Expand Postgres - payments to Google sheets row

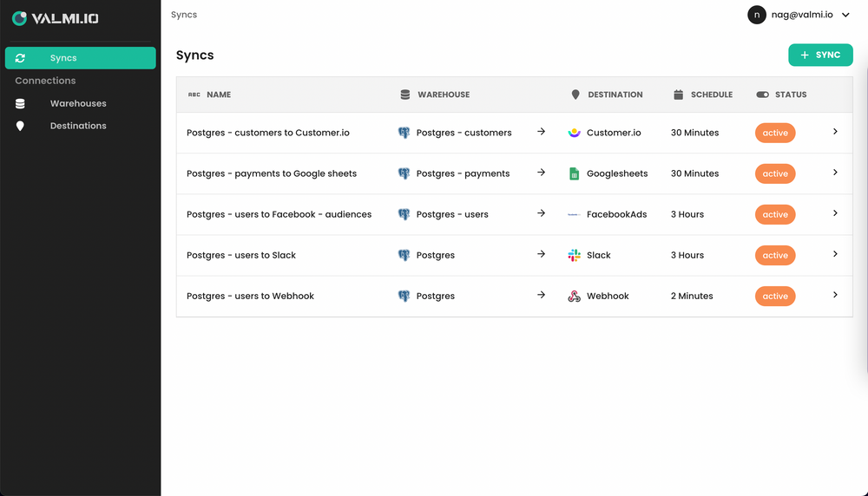(x=835, y=173)
